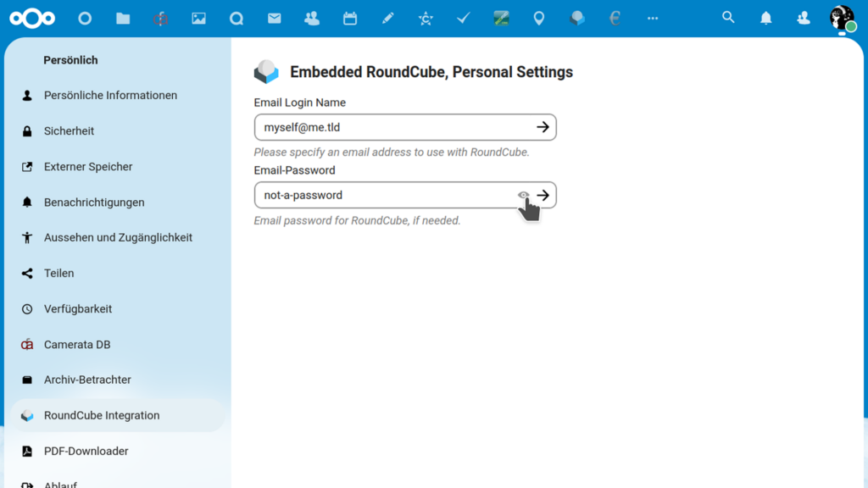Open the Files app from the top bar
Screen dimensions: 868x488
(x=122, y=17)
